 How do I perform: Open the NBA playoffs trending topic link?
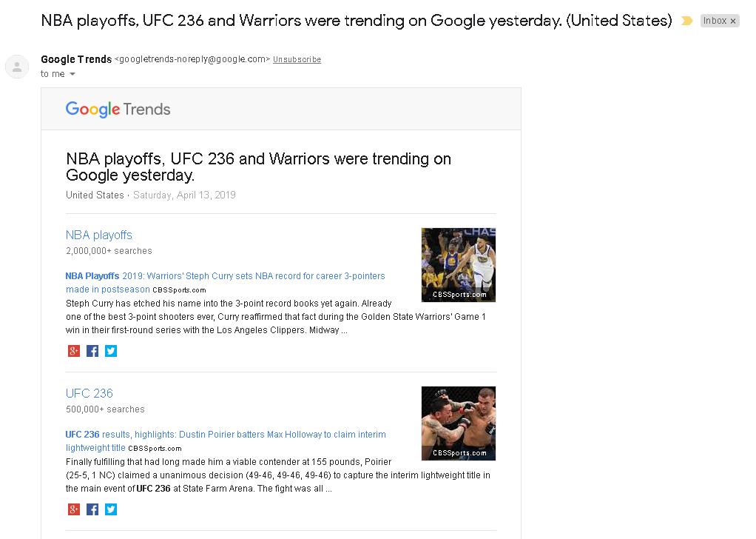coord(99,235)
